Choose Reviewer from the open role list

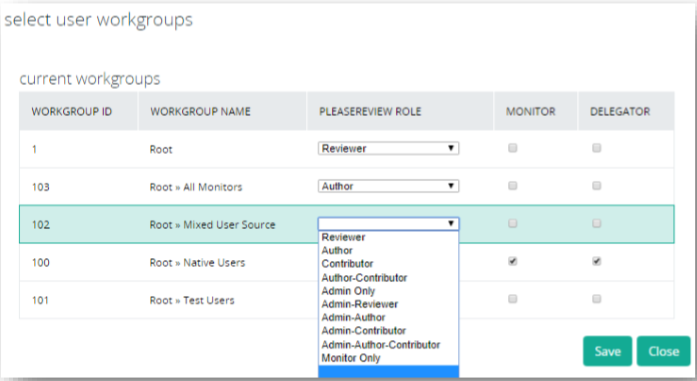click(x=389, y=237)
